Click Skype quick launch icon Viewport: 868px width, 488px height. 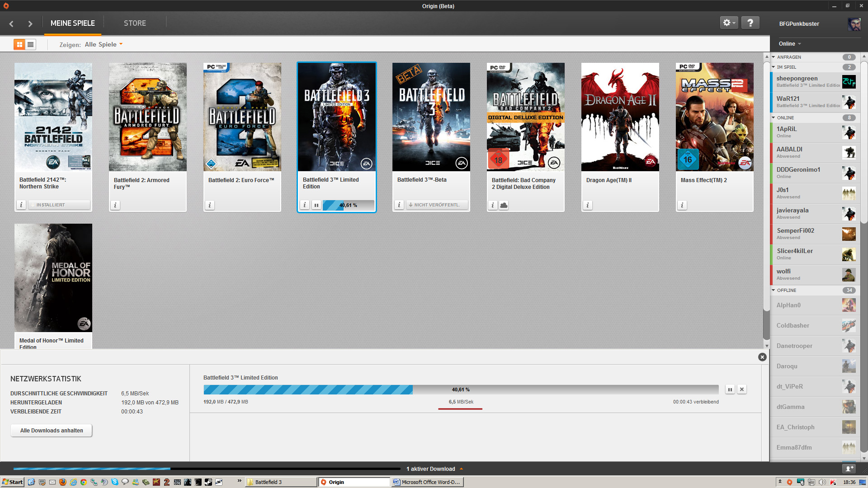pyautogui.click(x=115, y=482)
